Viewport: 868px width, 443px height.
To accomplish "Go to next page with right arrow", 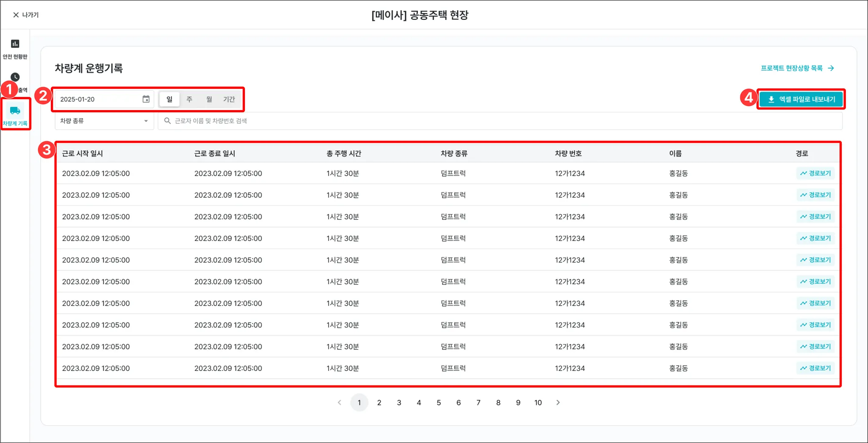I will tap(558, 403).
